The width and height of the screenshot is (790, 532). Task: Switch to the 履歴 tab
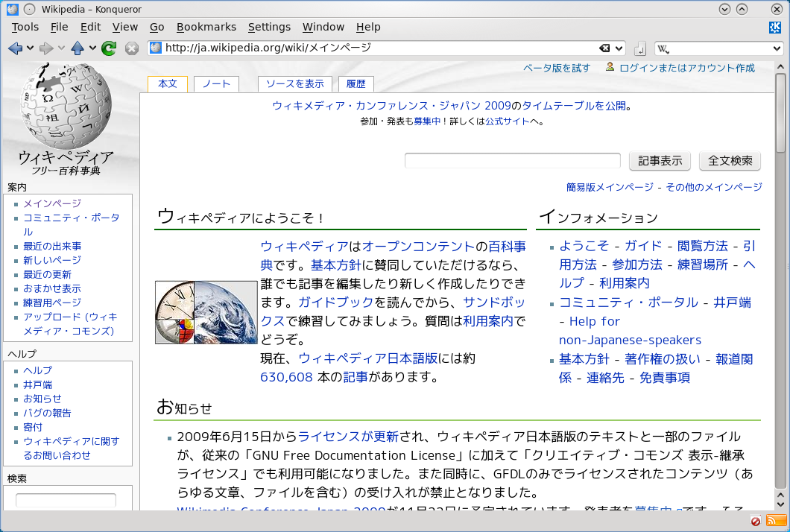(355, 84)
